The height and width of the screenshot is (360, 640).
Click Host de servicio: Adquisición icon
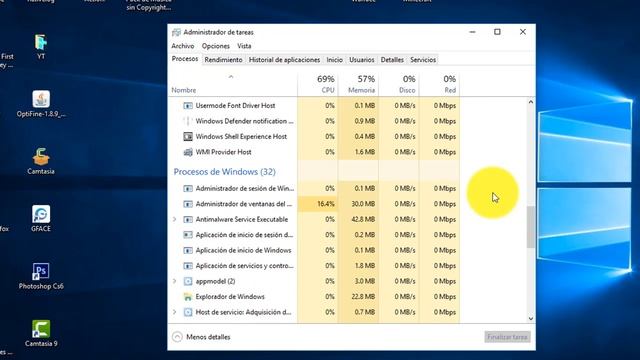tap(188, 313)
